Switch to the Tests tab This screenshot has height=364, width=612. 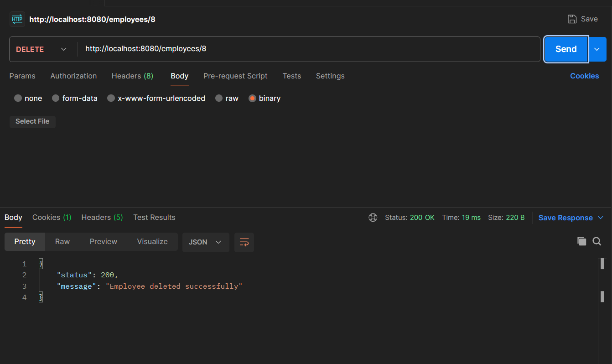[292, 76]
